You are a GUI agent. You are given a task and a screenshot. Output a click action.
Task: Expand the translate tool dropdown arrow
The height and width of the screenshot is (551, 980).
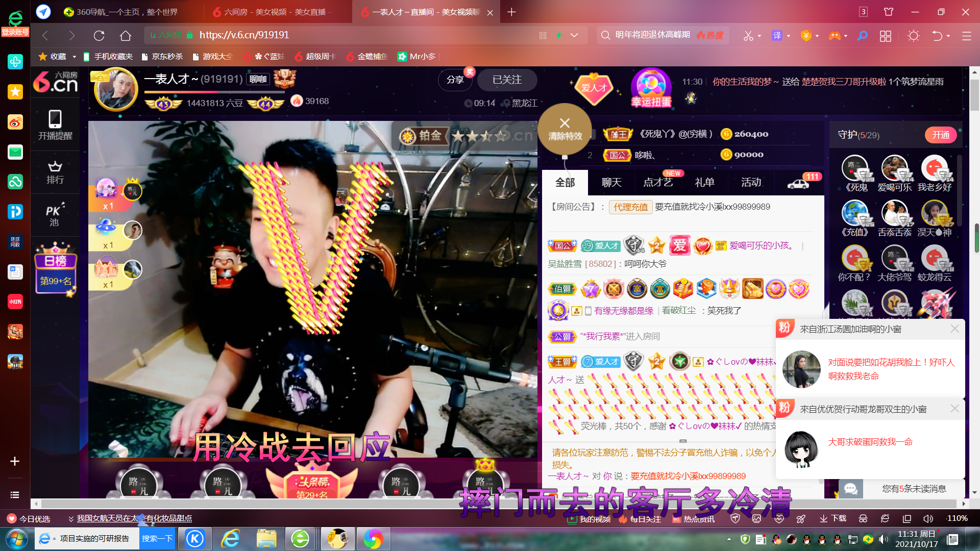coord(789,36)
